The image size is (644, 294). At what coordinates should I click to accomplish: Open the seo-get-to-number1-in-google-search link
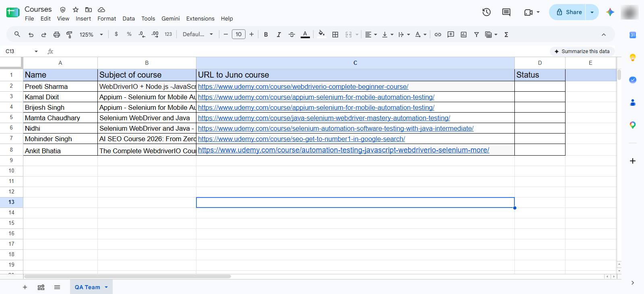pyautogui.click(x=301, y=139)
